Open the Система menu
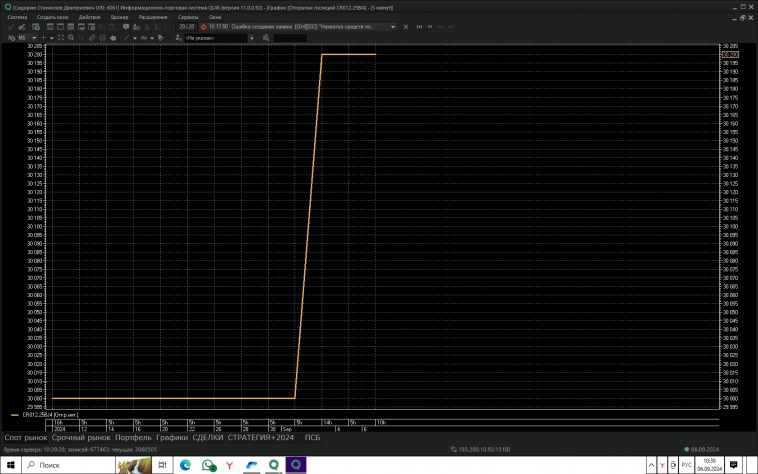758x474 pixels. (x=17, y=18)
